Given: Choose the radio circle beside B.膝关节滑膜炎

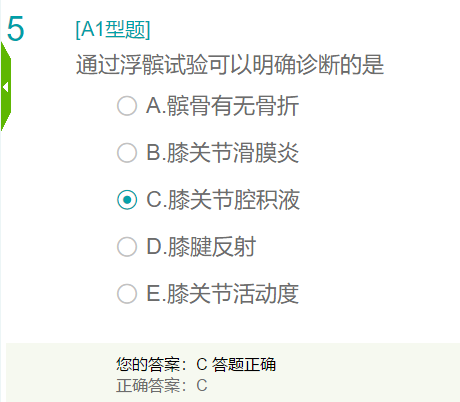Looking at the screenshot, I should click(x=127, y=153).
